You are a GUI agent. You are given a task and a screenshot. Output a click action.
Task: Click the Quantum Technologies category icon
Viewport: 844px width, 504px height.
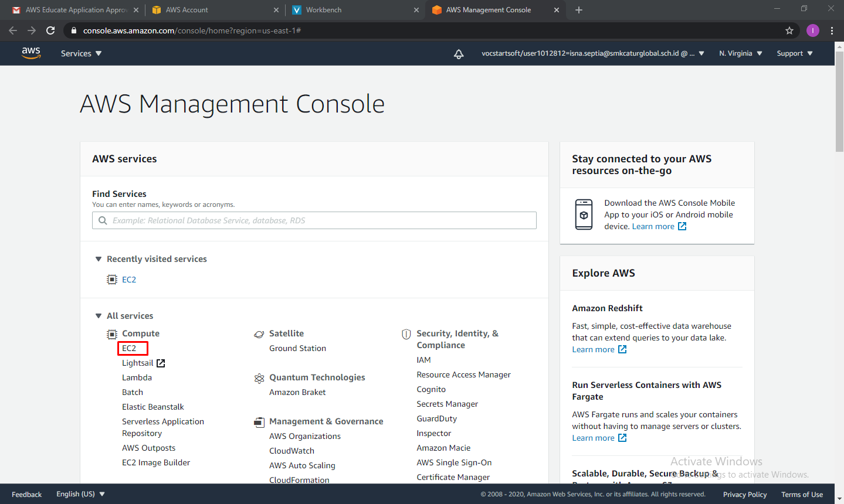pyautogui.click(x=259, y=378)
